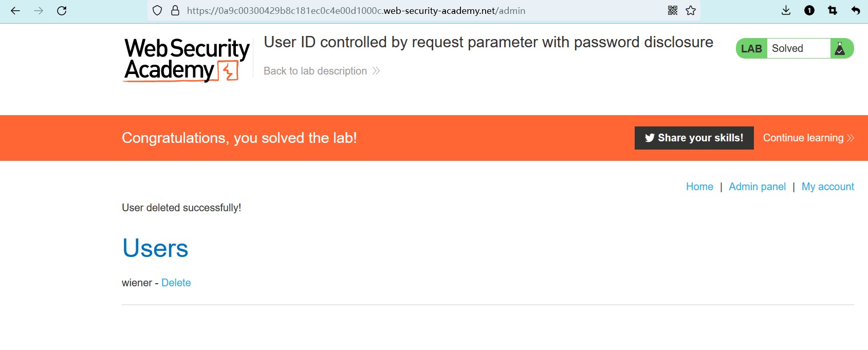Click the browser forward arrow
The width and height of the screenshot is (868, 350).
pyautogui.click(x=39, y=11)
